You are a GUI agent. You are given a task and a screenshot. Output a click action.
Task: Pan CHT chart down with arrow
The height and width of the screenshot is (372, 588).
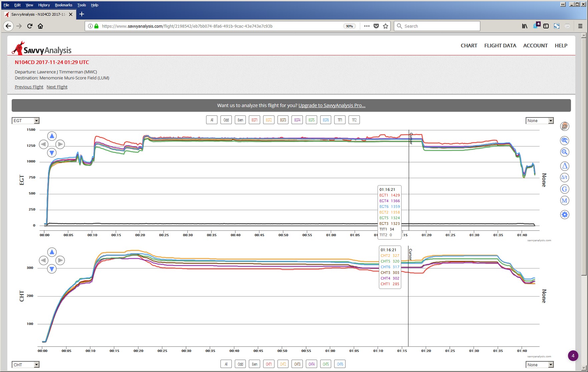pos(52,269)
